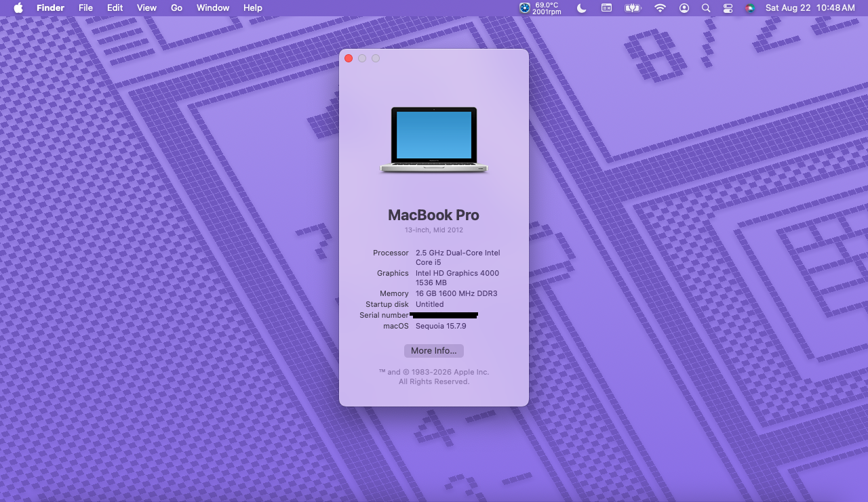Click the More Info... button
Screen dimensions: 868x502
pyautogui.click(x=434, y=351)
